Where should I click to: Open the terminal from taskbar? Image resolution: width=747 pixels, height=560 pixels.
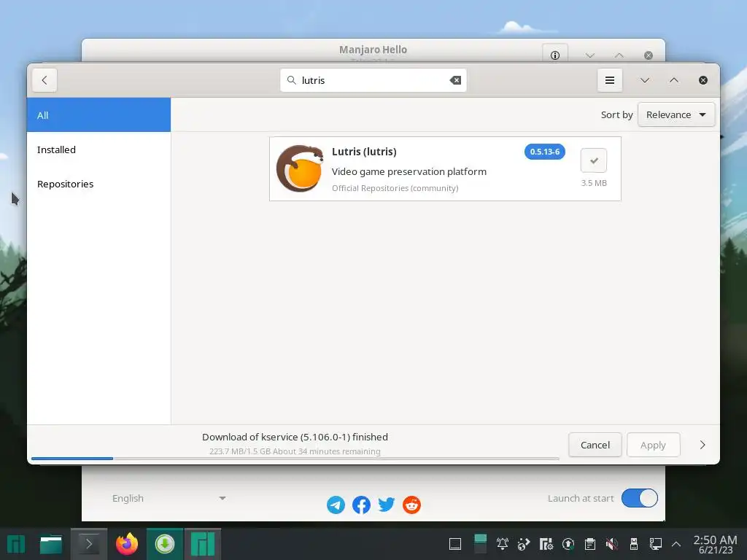[x=89, y=544]
